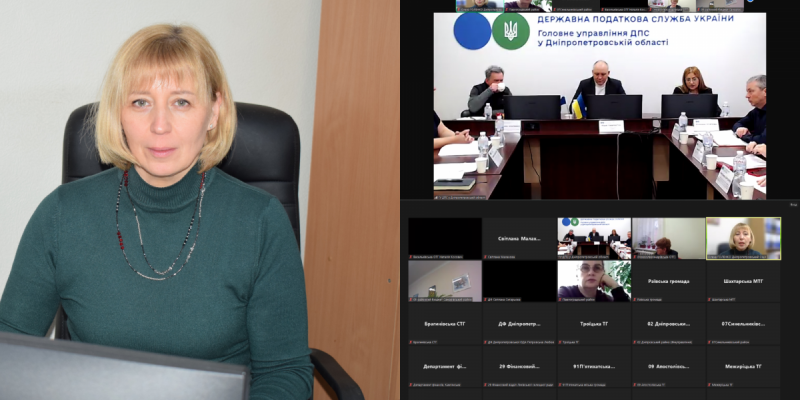Image resolution: width=800 pixels, height=400 pixels.
Task: Select the woman with glasses video tile
Action: coord(593,280)
